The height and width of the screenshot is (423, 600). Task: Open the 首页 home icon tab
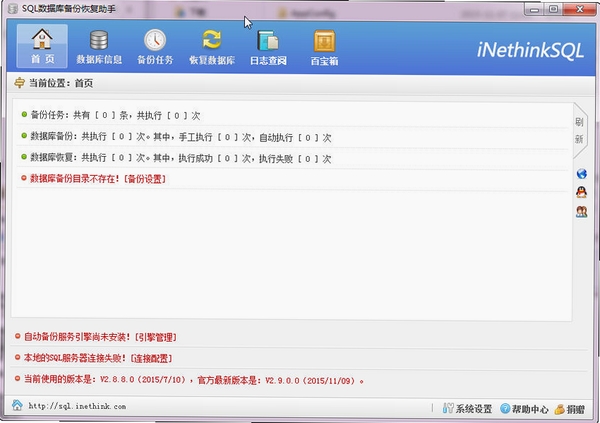[x=42, y=46]
